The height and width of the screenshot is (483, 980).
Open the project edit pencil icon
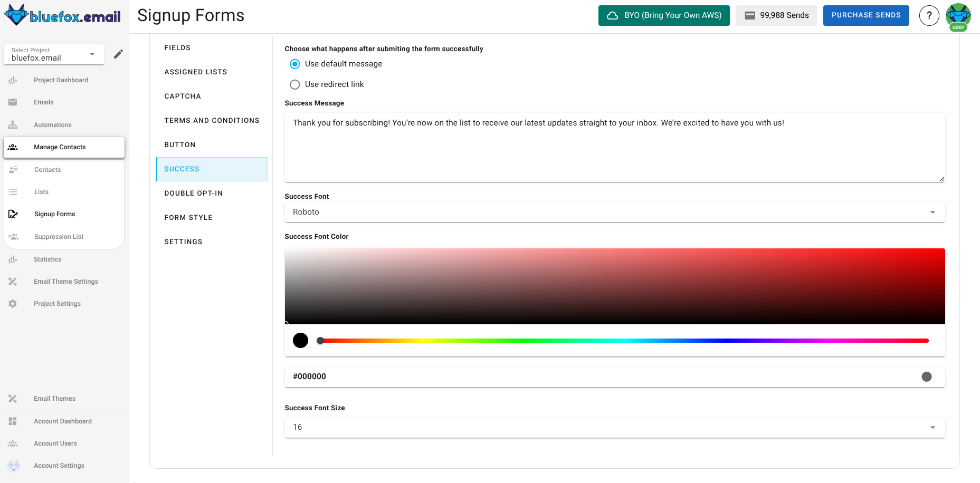[118, 53]
